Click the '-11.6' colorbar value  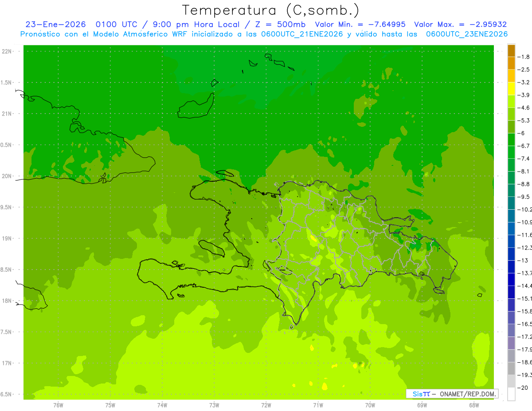point(524,235)
